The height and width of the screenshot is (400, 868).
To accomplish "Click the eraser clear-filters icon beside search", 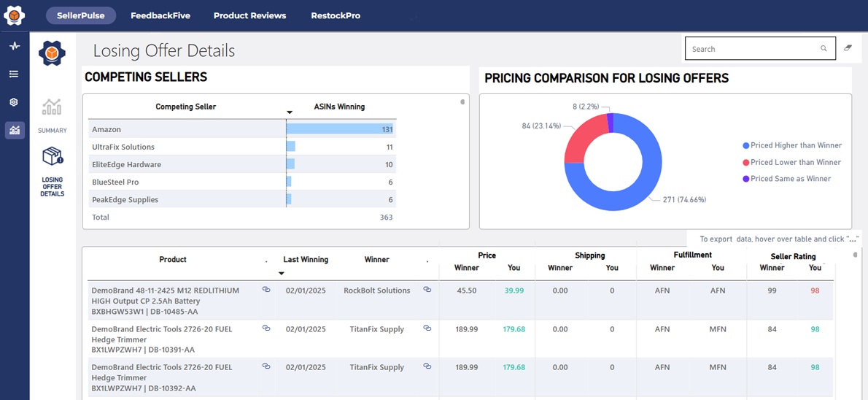I will (x=848, y=48).
